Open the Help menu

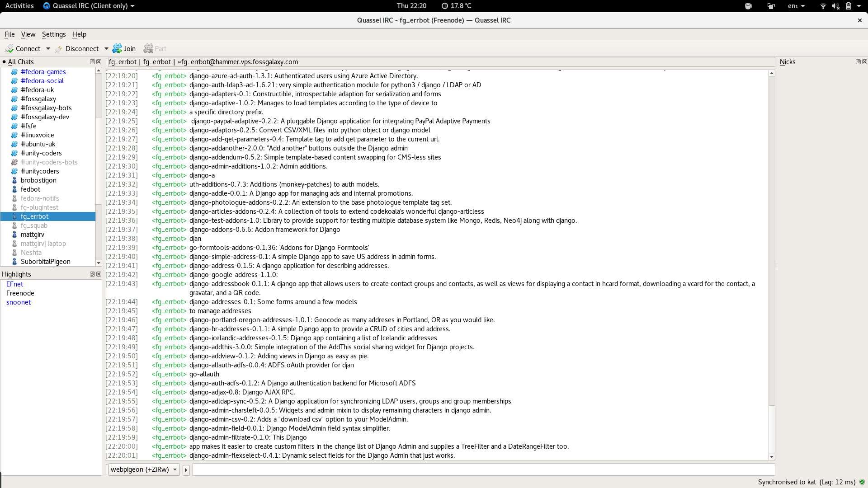coord(79,34)
